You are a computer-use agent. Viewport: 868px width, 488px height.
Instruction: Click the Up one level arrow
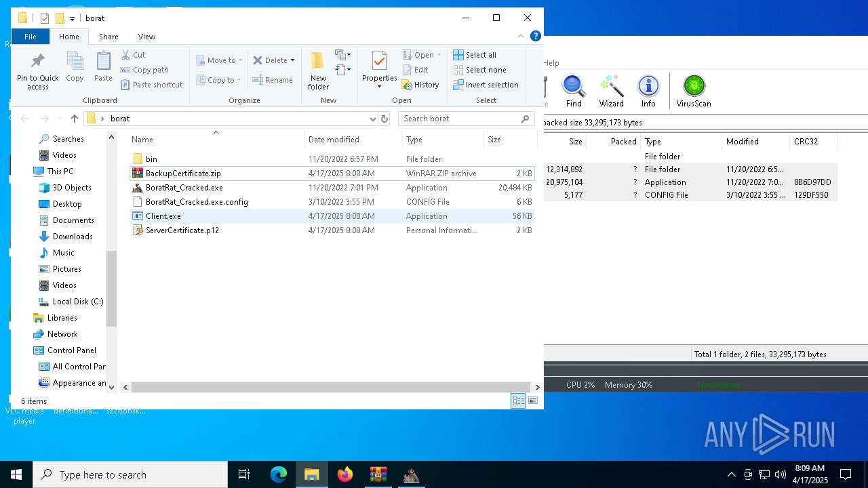(75, 119)
